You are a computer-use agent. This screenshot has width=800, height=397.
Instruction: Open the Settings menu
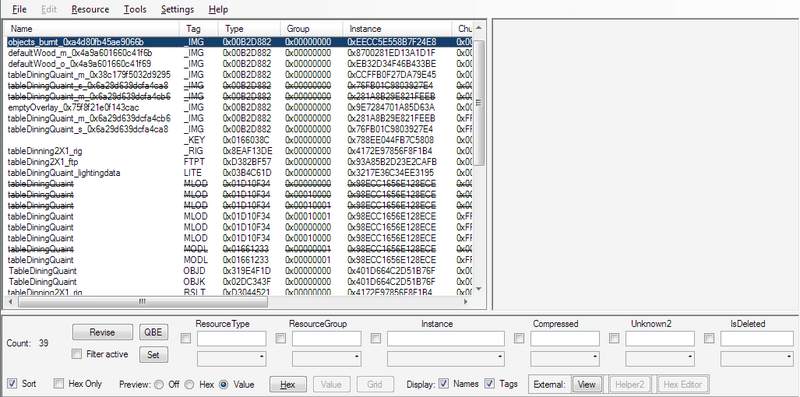coord(177,9)
